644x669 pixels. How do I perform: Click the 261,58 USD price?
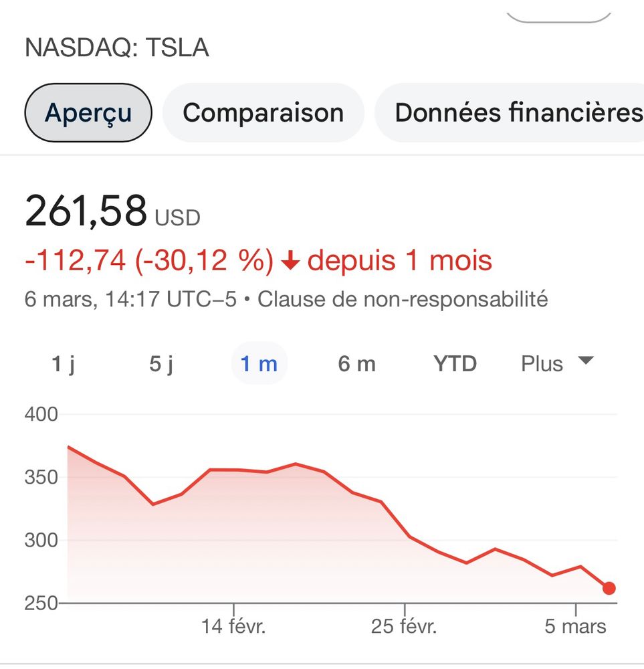pyautogui.click(x=112, y=211)
